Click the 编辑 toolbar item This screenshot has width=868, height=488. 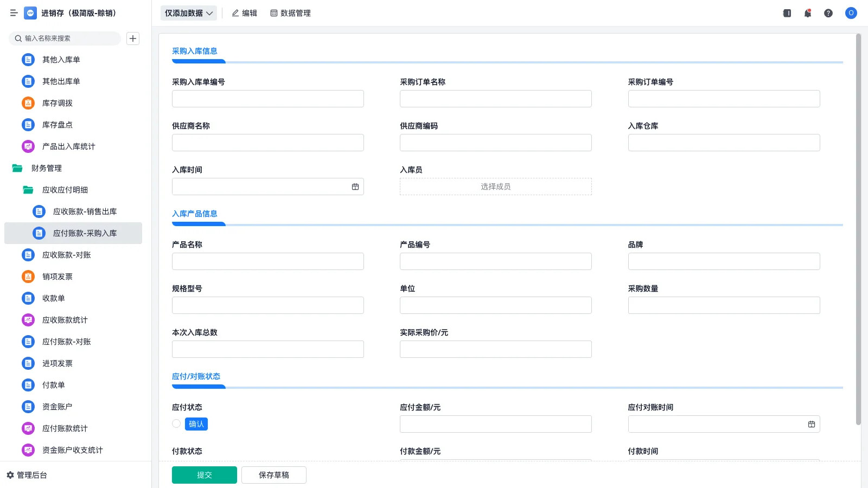pos(244,13)
